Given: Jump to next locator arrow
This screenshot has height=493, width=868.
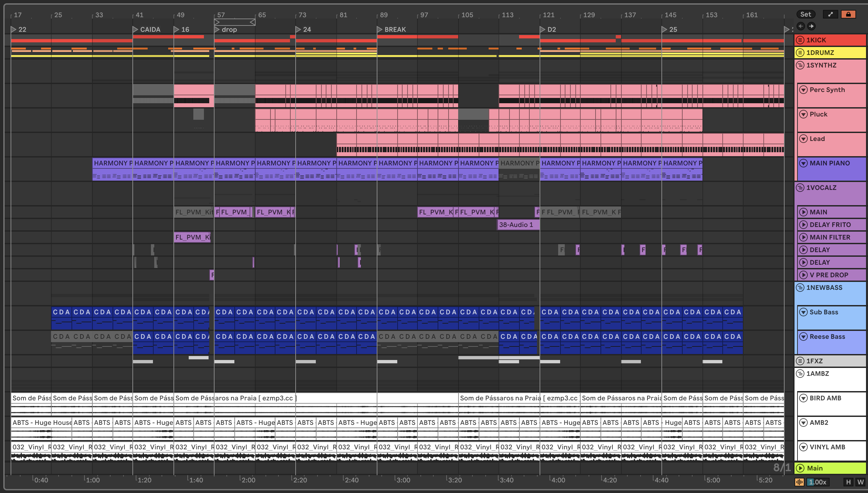Looking at the screenshot, I should coord(811,26).
